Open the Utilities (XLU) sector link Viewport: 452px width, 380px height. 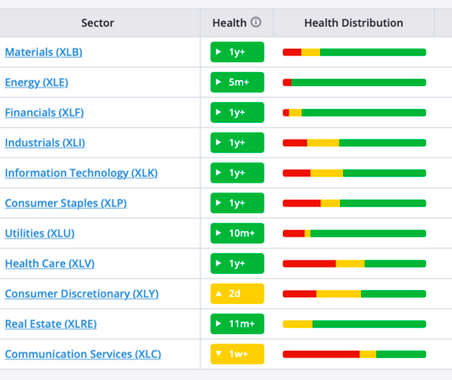pyautogui.click(x=40, y=233)
